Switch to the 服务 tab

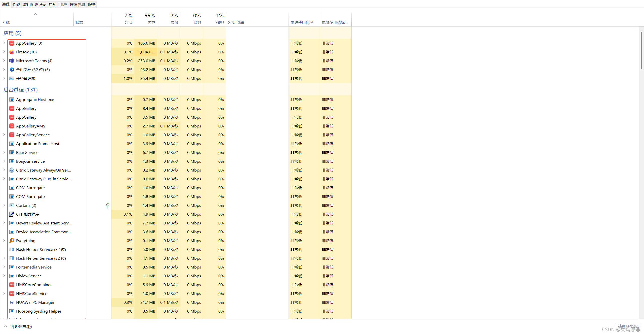coord(92,5)
